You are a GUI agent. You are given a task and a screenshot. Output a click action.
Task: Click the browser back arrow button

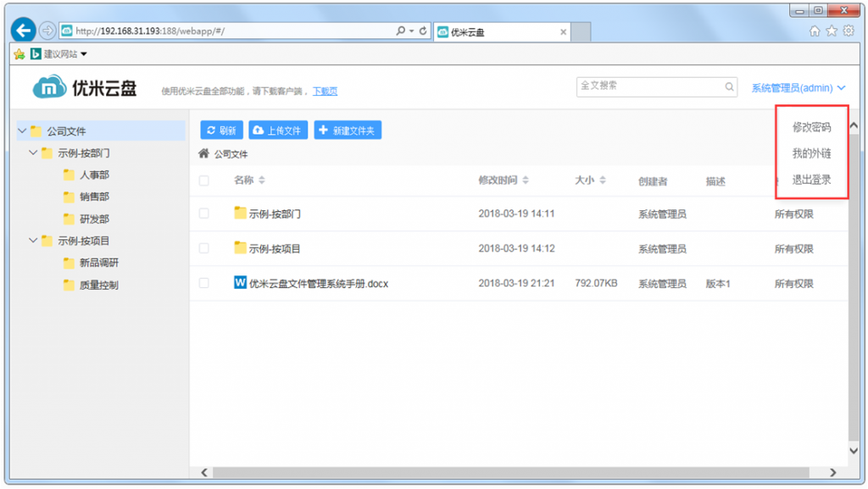[23, 31]
